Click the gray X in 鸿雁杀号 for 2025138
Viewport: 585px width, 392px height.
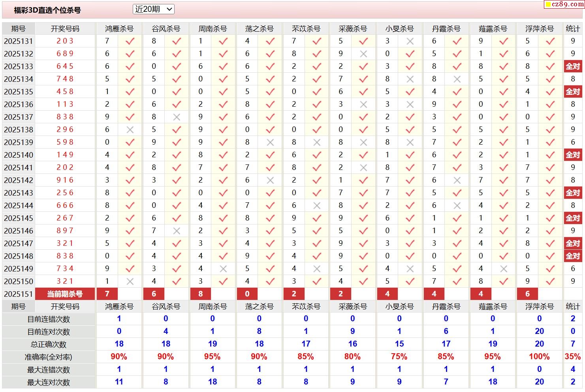(x=130, y=130)
